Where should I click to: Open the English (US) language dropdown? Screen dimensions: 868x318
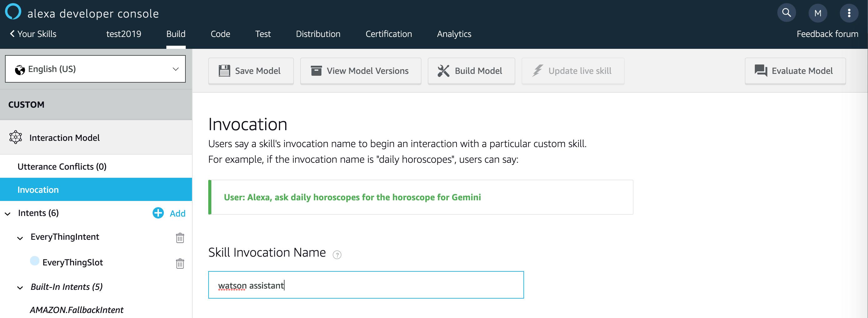click(95, 69)
